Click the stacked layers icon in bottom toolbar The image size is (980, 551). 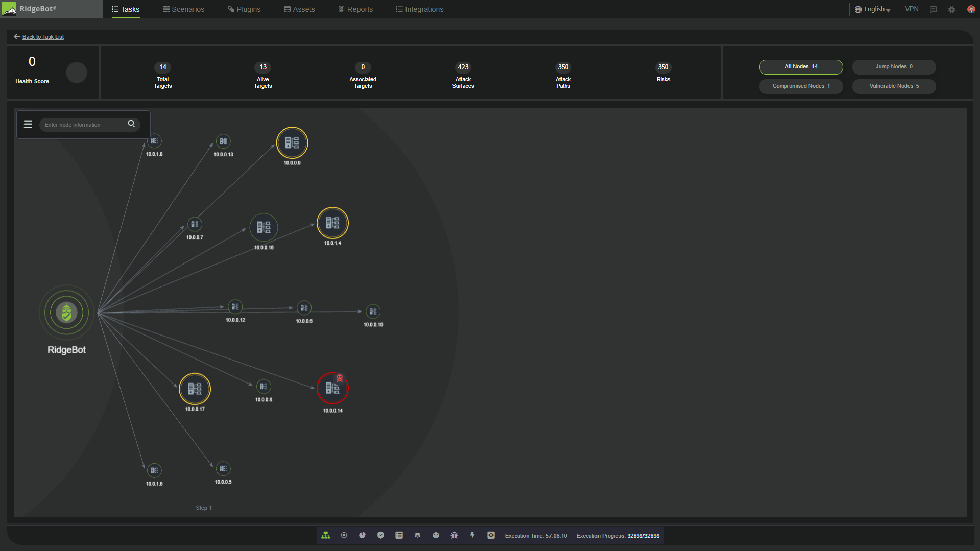click(417, 535)
